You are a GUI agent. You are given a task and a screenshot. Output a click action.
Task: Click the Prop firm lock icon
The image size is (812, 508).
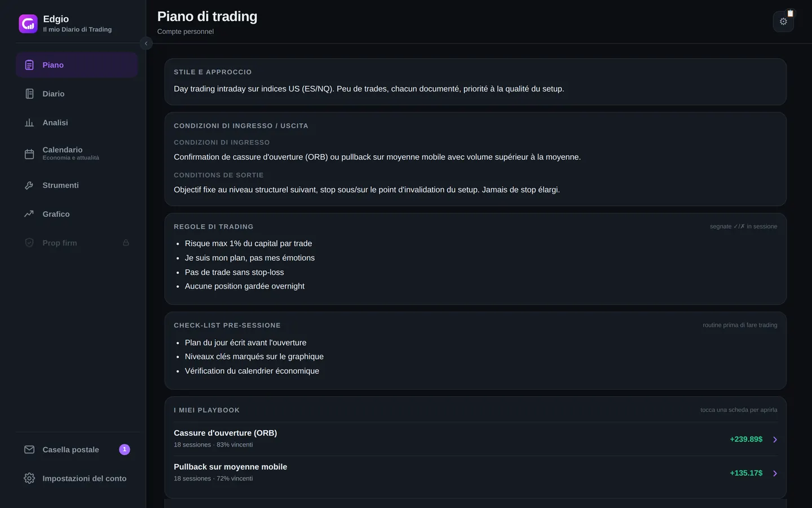click(x=126, y=243)
